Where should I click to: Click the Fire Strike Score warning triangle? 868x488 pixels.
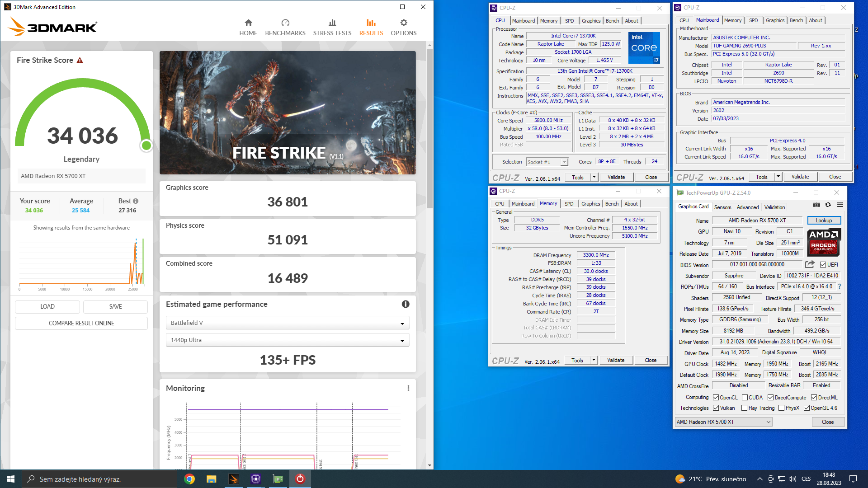coord(80,60)
